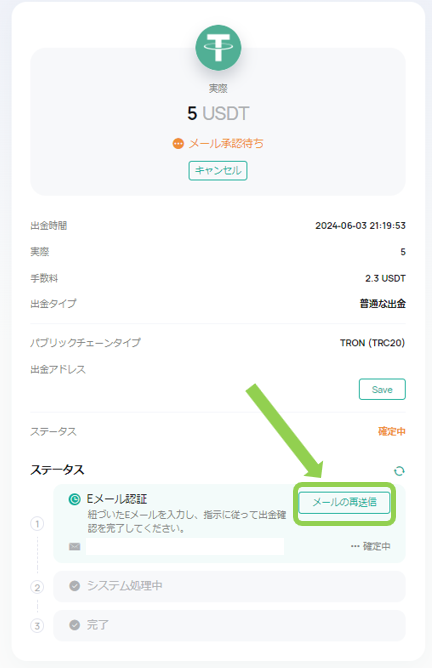
Task: Select step number 3 circle
Action: coord(37,626)
